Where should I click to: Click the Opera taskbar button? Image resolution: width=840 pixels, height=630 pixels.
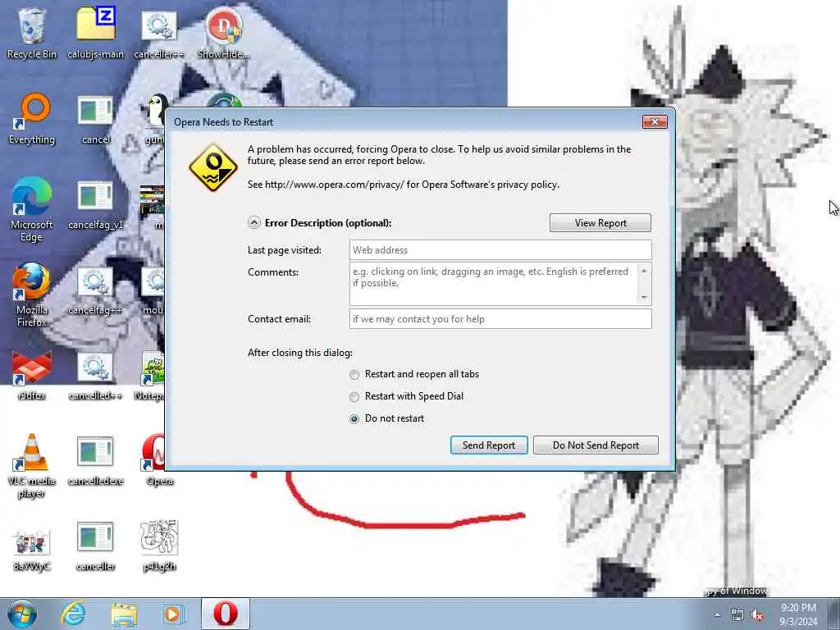[x=226, y=614]
